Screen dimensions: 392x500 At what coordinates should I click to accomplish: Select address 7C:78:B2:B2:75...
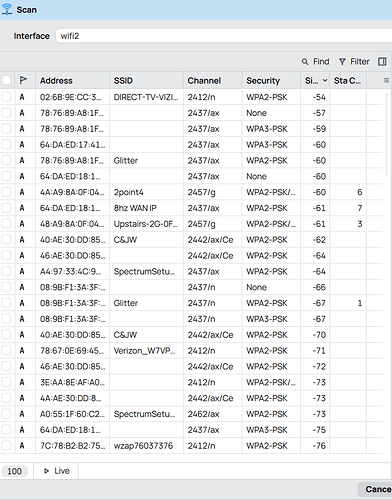[x=72, y=446]
